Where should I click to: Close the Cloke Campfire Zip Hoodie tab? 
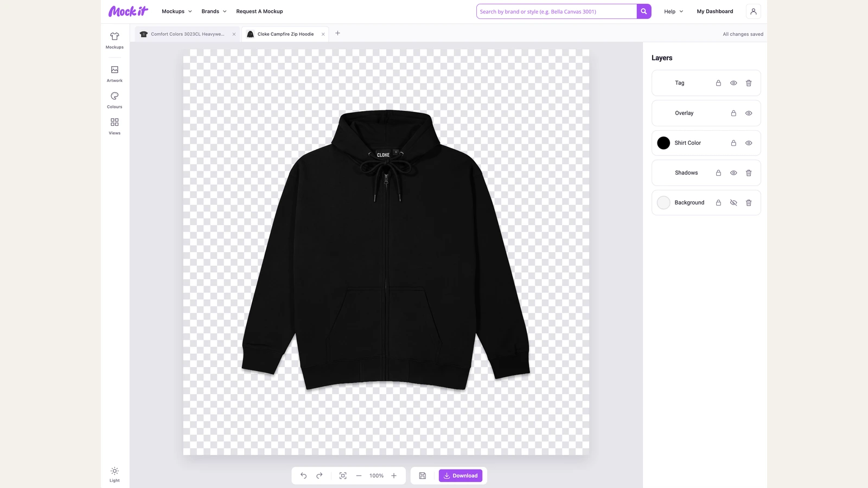[323, 34]
